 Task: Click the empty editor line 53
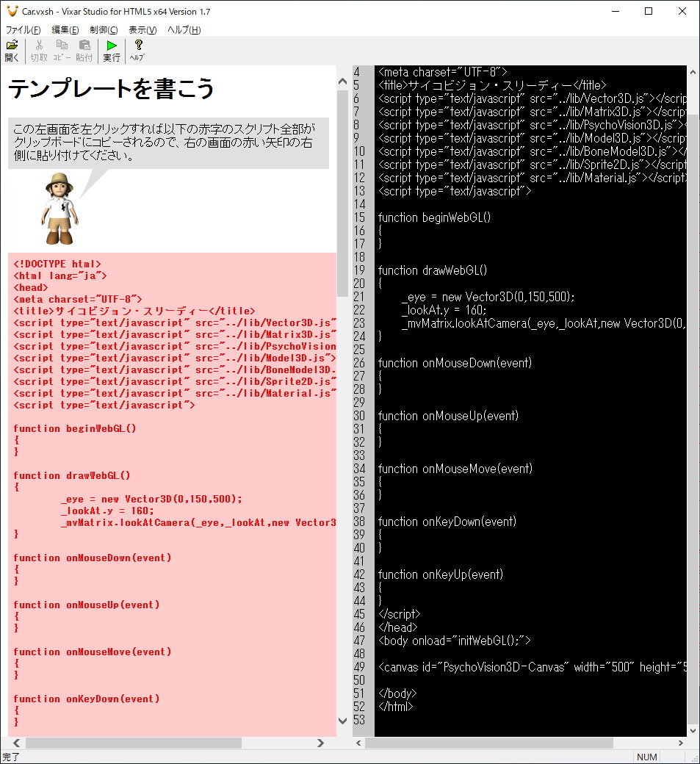(x=530, y=720)
